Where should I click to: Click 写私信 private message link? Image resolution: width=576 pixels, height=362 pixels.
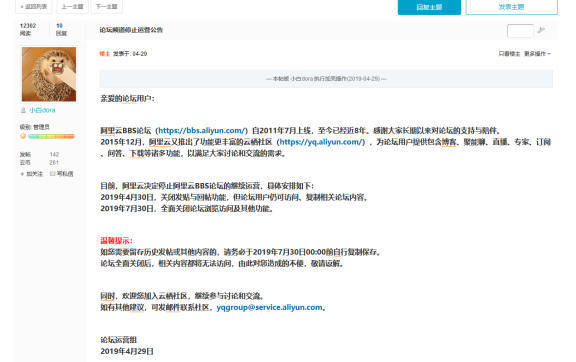pyautogui.click(x=65, y=174)
